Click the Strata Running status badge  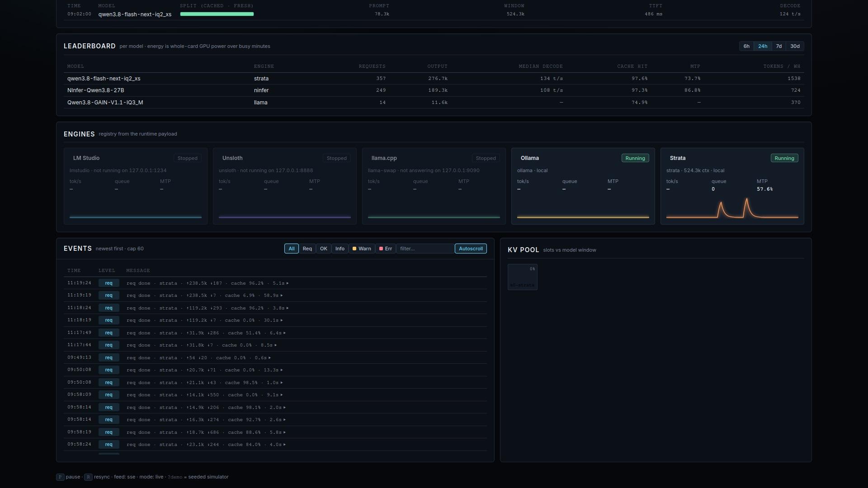tap(784, 158)
